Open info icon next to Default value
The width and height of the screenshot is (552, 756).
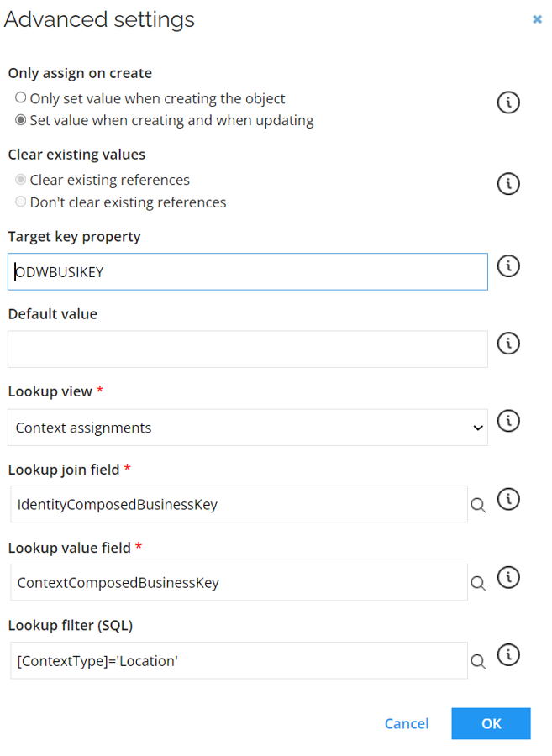pyautogui.click(x=508, y=344)
